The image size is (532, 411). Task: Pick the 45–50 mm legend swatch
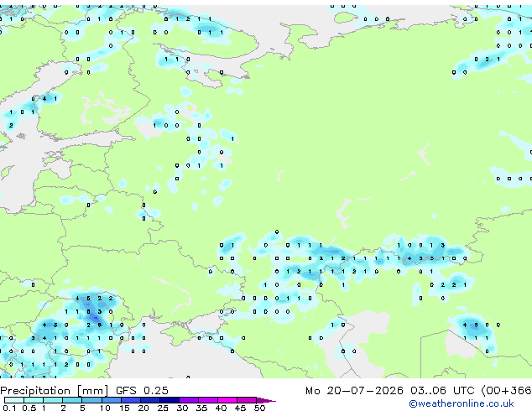pyautogui.click(x=247, y=400)
